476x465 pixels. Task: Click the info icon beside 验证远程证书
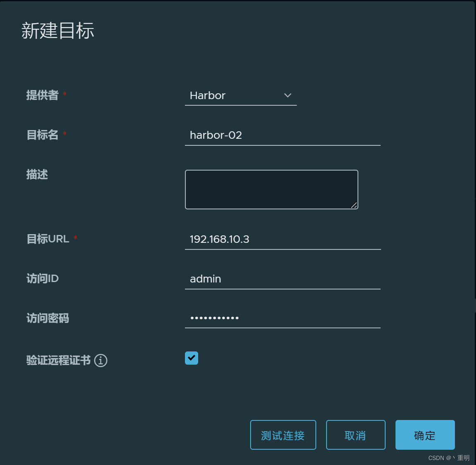click(101, 361)
